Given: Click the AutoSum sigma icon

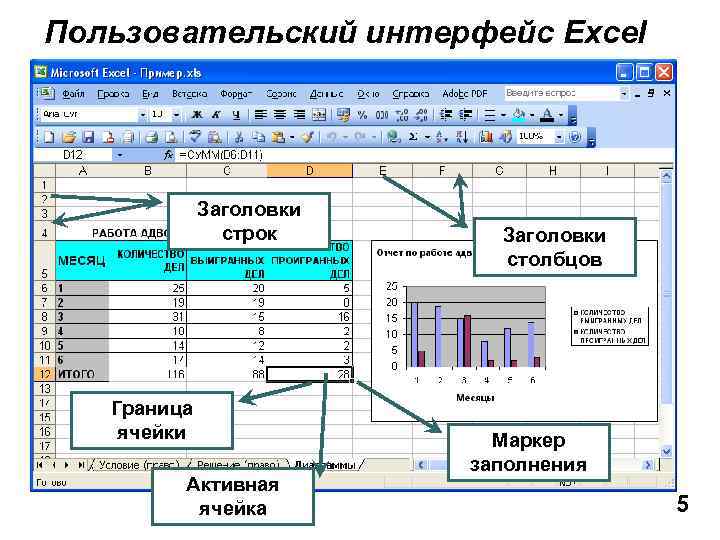Looking at the screenshot, I should coord(414,137).
